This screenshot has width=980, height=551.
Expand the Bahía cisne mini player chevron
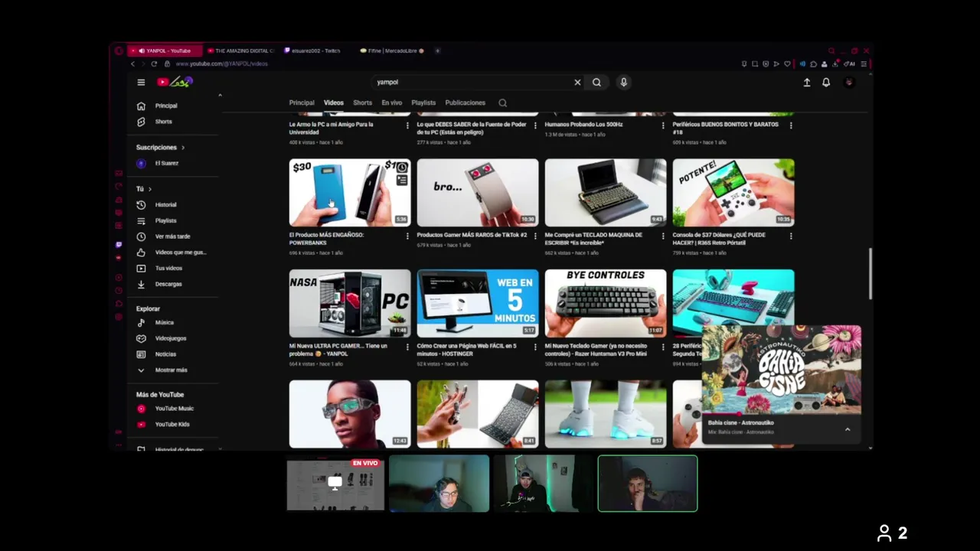(848, 429)
